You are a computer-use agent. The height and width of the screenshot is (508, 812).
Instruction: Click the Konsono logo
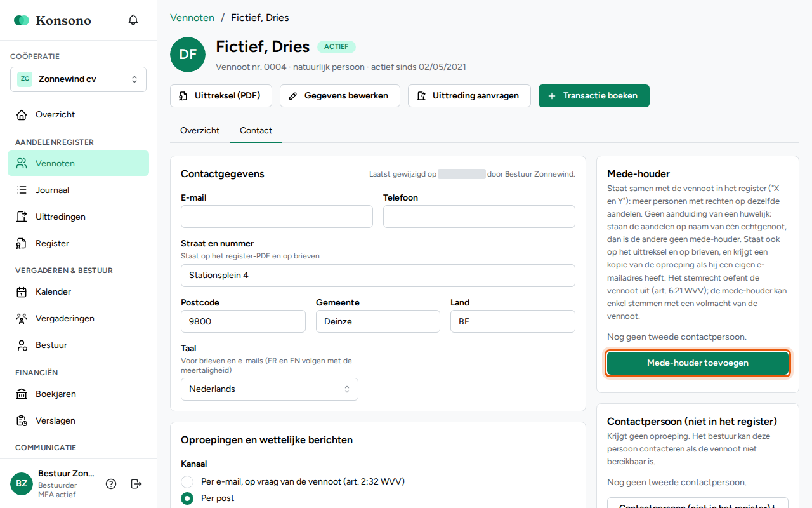(x=53, y=20)
